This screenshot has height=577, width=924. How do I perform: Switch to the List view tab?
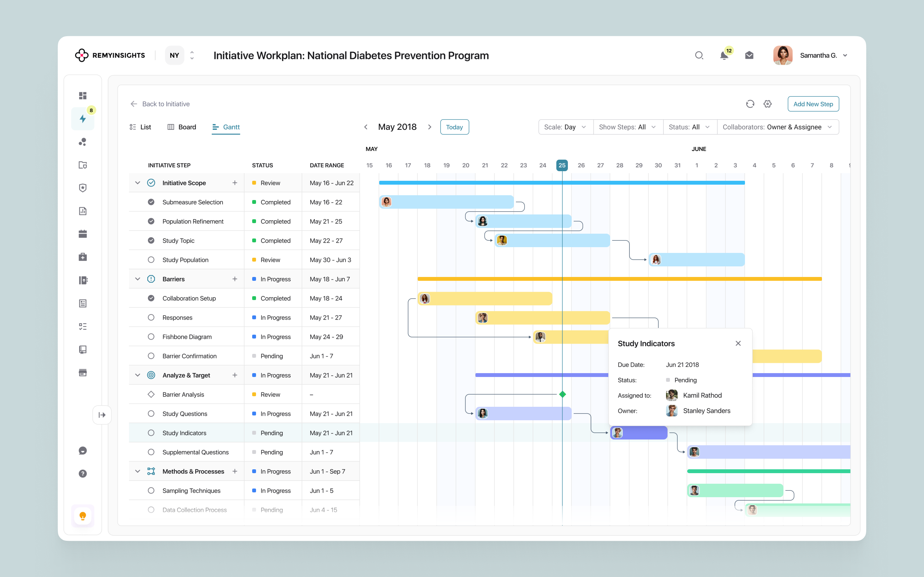140,127
